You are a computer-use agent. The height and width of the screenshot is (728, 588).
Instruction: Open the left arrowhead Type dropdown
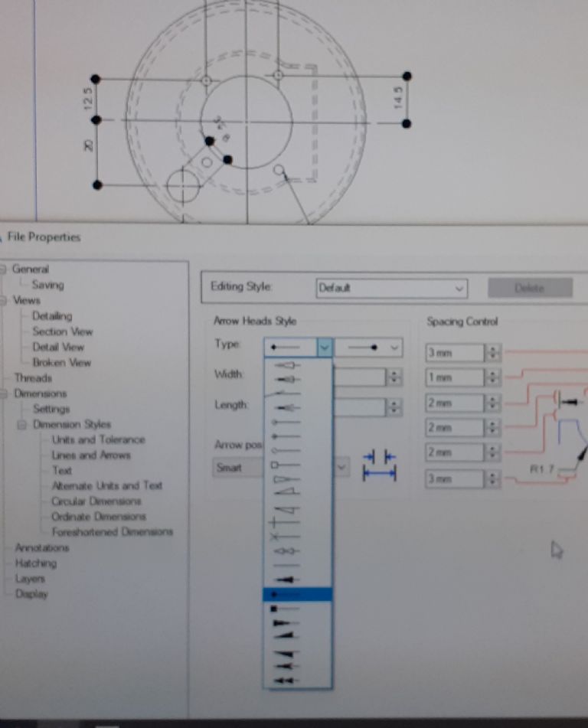click(325, 348)
